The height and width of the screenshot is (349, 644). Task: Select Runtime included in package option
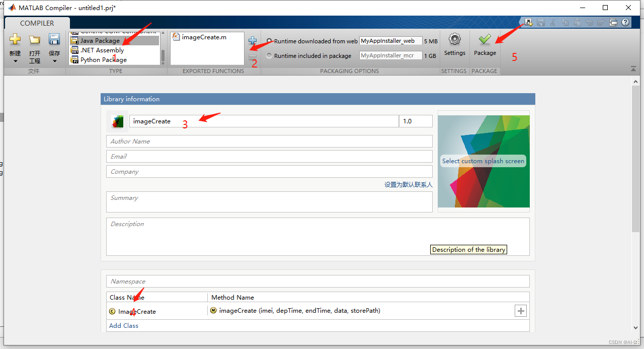[x=270, y=56]
